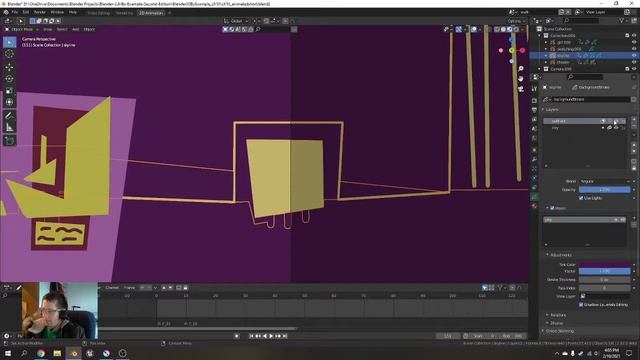Open the File menu
Viewport: 640px width, 360px height.
15,13
